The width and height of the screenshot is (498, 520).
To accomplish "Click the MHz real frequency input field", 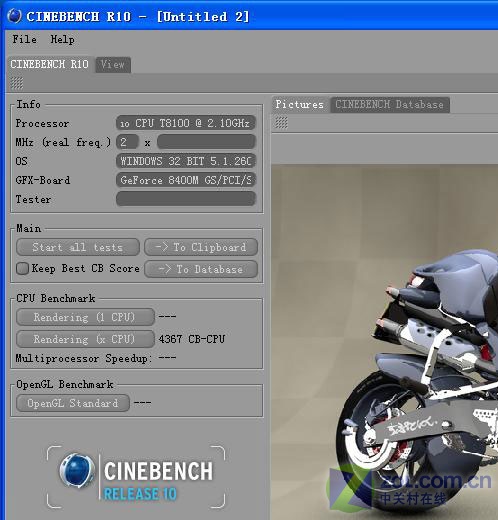I will point(206,142).
